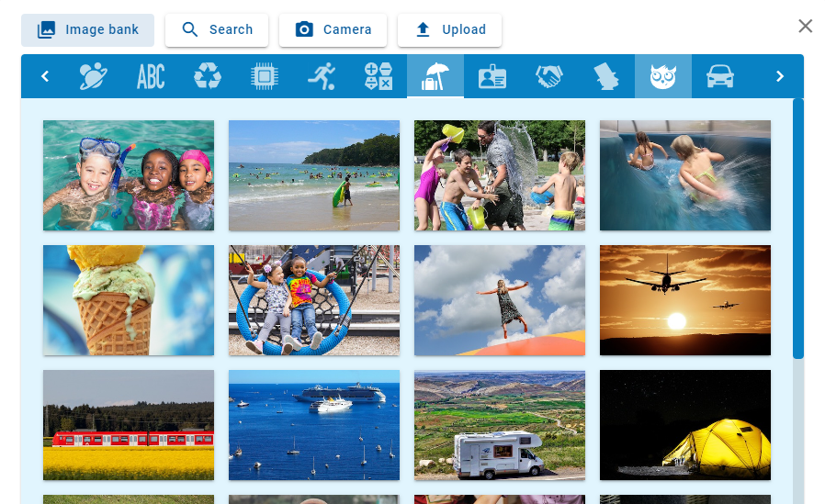This screenshot has width=825, height=504.
Task: Switch to the Camera tab
Action: 333,30
